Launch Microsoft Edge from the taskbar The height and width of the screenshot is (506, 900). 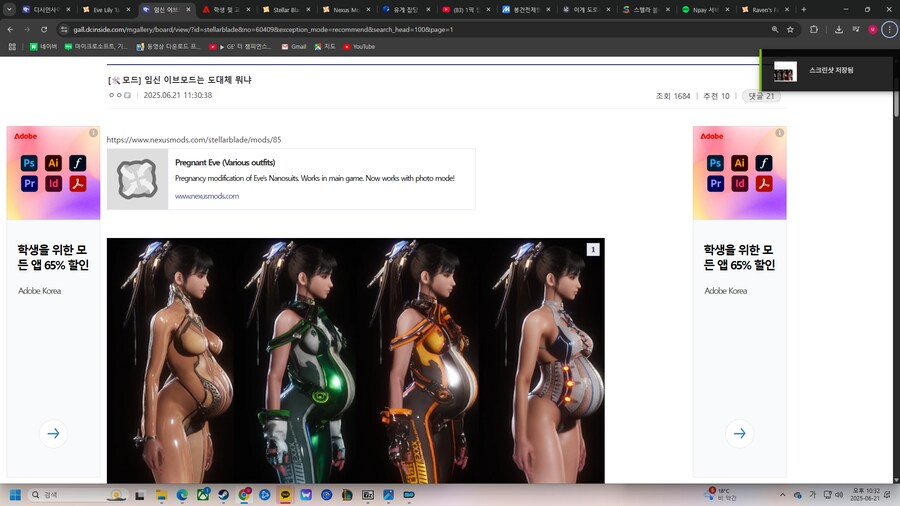coord(182,495)
